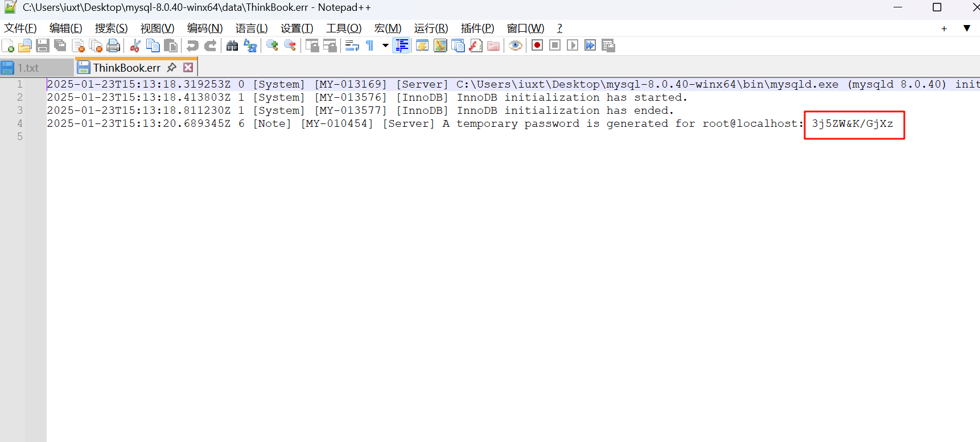980x442 pixels.
Task: Cut selection with the scissors icon
Action: point(135,46)
